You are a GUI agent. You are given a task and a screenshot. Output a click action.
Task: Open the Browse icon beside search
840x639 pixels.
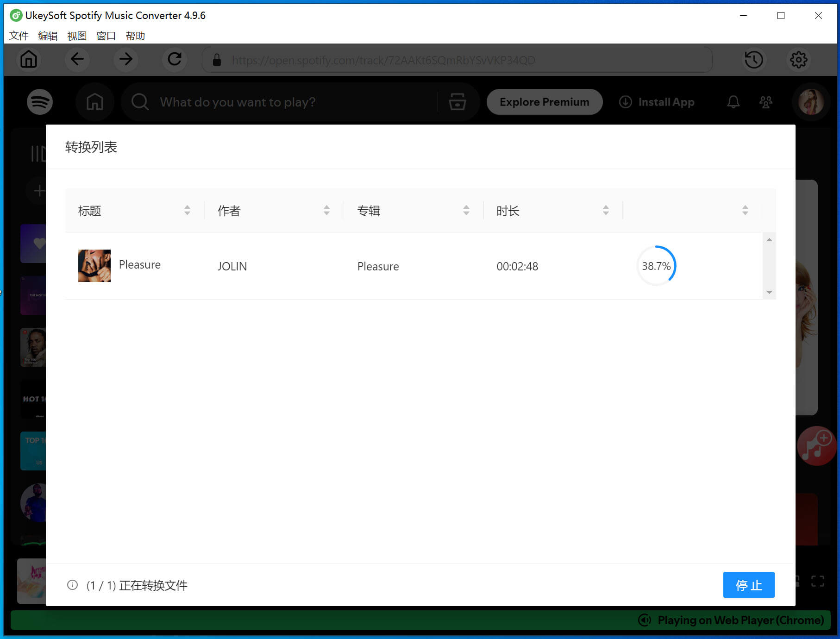(458, 102)
